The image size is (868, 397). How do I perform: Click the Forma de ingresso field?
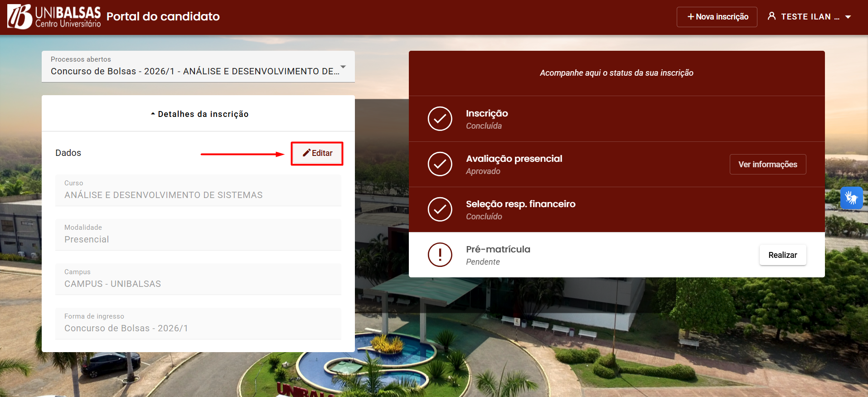click(x=198, y=324)
